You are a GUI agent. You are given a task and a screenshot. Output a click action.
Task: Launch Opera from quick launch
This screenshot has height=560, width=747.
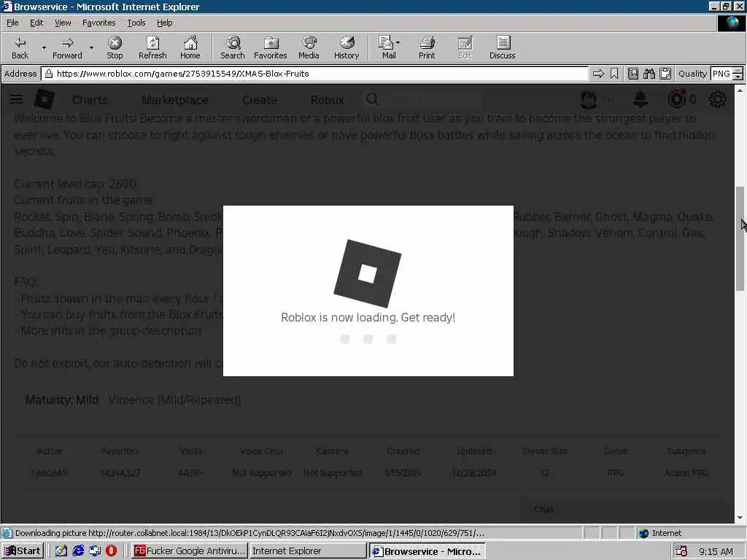(x=111, y=551)
